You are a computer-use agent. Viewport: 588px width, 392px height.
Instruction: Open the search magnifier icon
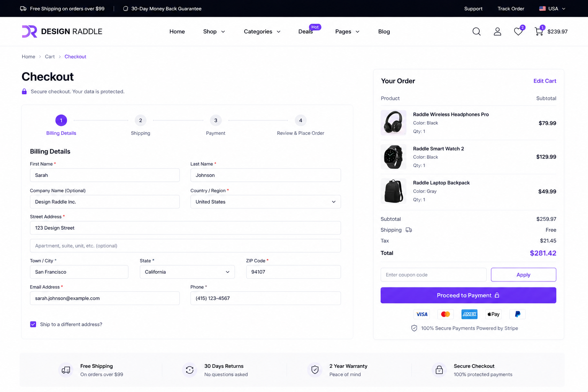click(x=477, y=31)
